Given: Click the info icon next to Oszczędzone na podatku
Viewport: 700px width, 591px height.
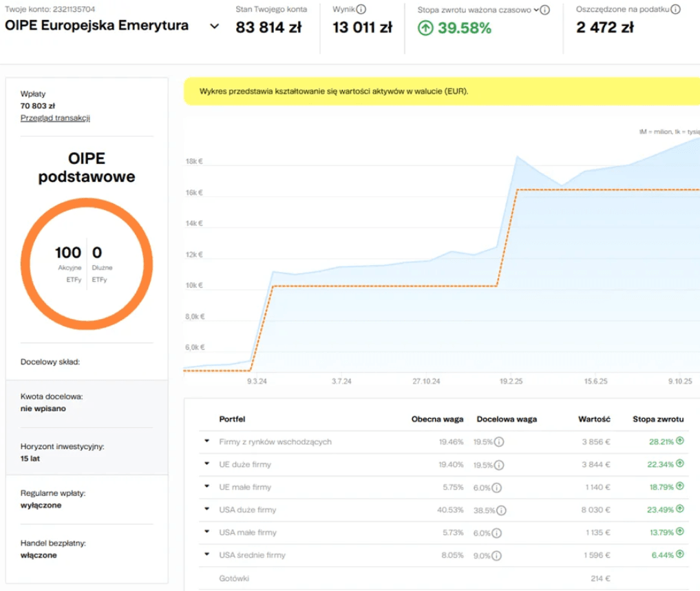Looking at the screenshot, I should [x=676, y=10].
